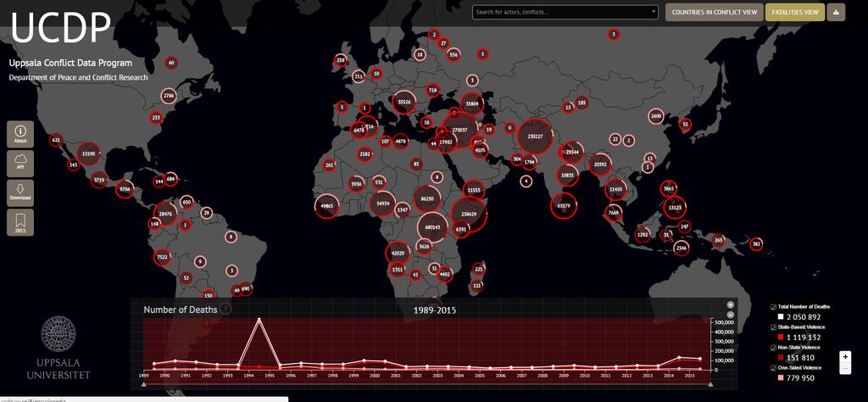Click the '779 950' one-sided value
The image size is (868, 402).
click(800, 378)
